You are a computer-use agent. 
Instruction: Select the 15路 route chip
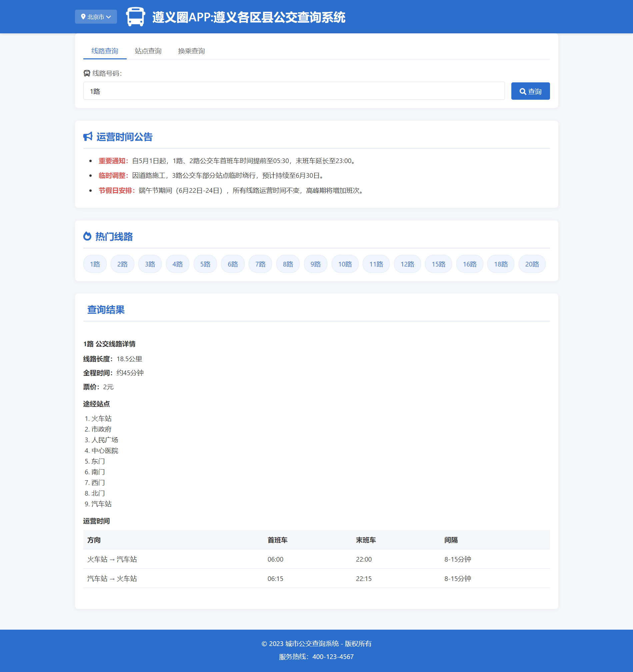pos(438,264)
